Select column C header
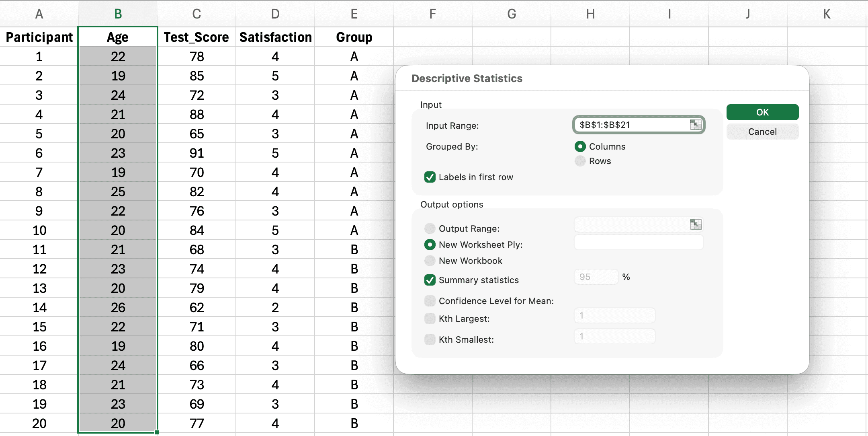Screen dimensions: 868x436 pos(197,14)
